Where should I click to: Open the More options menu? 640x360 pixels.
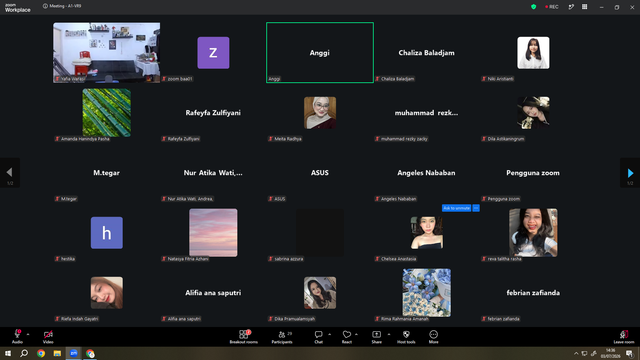click(433, 337)
